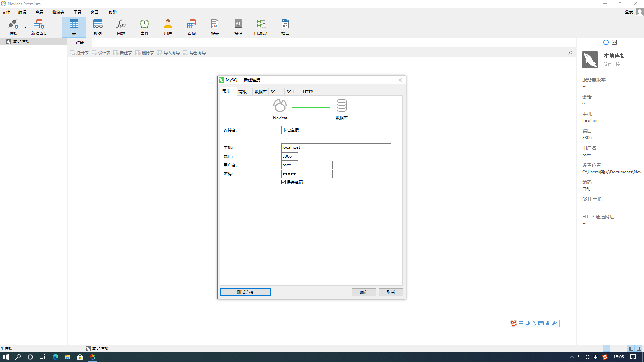Open the New Query toolbar icon
The width and height of the screenshot is (644, 362).
click(39, 25)
